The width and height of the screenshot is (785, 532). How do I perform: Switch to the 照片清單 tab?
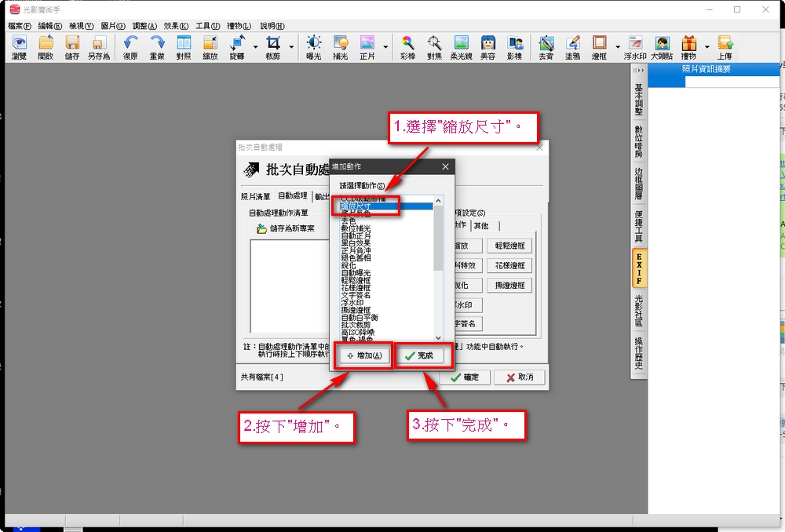tap(255, 196)
